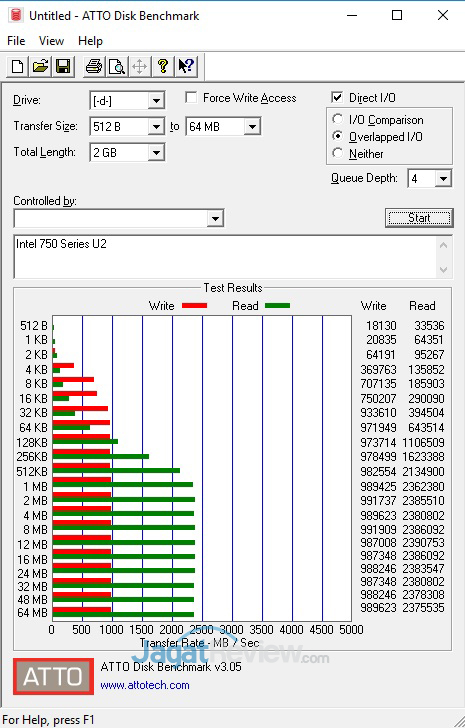Select the Neither radio button
The image size is (465, 728).
click(338, 153)
